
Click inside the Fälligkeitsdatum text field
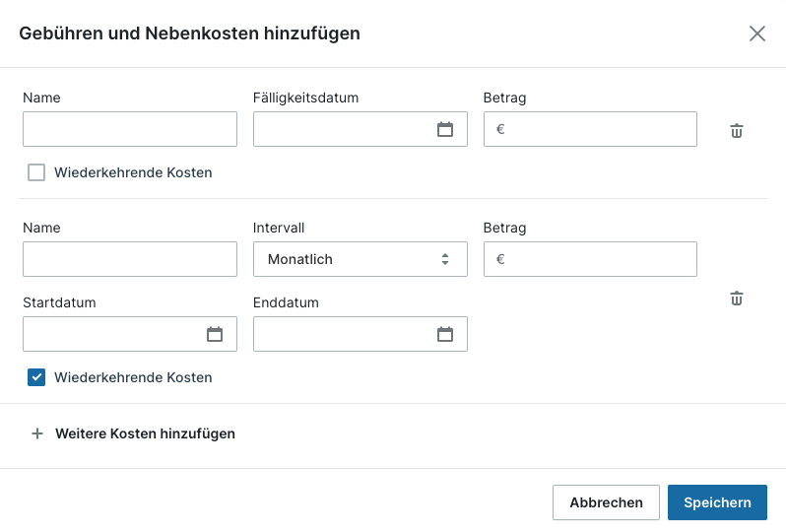(x=342, y=129)
